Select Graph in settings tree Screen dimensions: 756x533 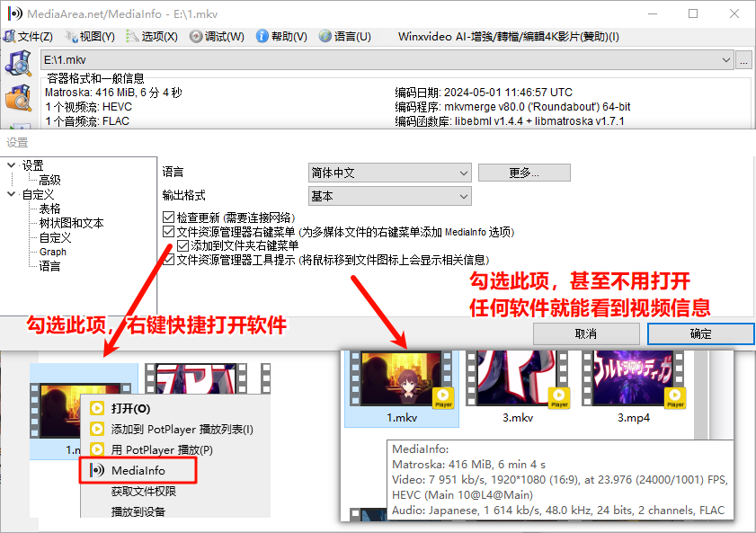[53, 252]
